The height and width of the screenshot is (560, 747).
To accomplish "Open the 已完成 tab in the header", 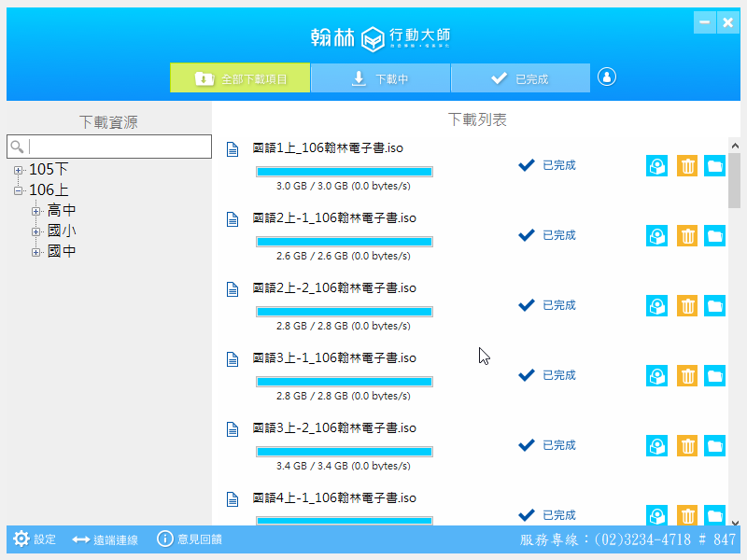I will point(520,77).
